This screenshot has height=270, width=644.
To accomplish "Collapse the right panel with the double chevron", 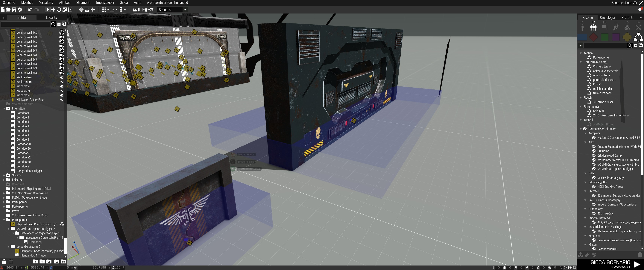I will [640, 18].
